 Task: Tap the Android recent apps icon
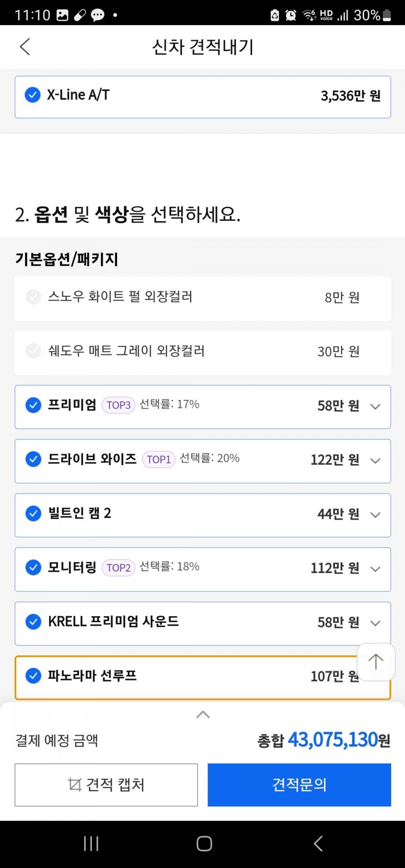(x=91, y=843)
